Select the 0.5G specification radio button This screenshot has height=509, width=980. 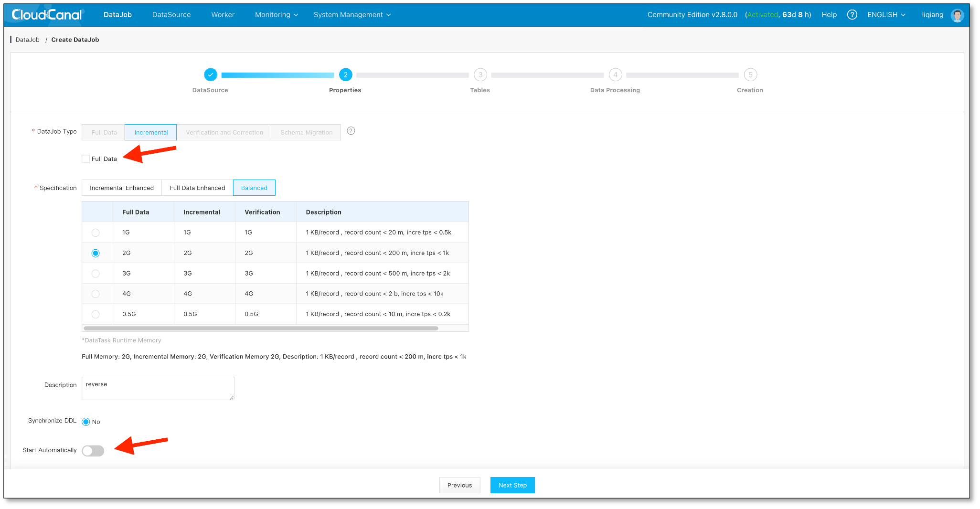click(96, 314)
